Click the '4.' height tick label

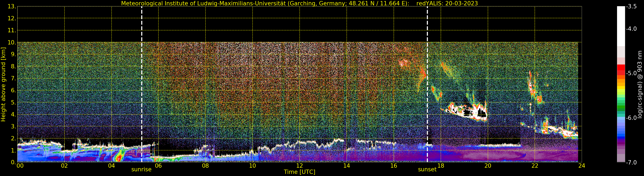point(13,114)
